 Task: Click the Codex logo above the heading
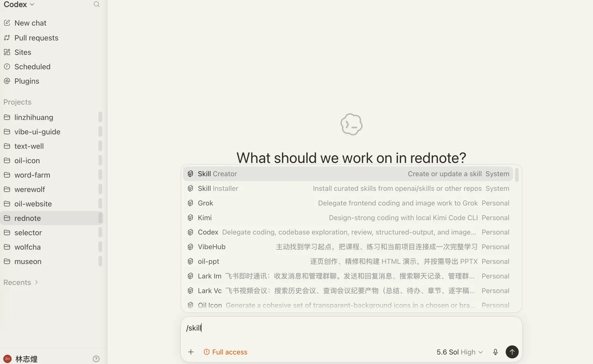(351, 125)
